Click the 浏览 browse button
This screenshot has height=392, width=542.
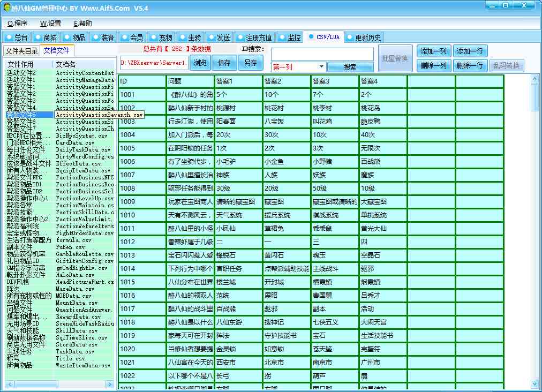(200, 63)
